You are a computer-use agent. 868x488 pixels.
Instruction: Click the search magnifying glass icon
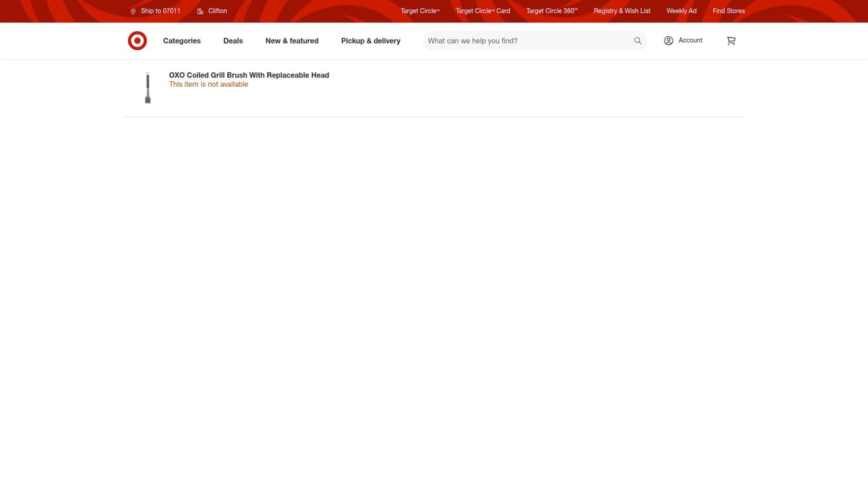coord(637,41)
